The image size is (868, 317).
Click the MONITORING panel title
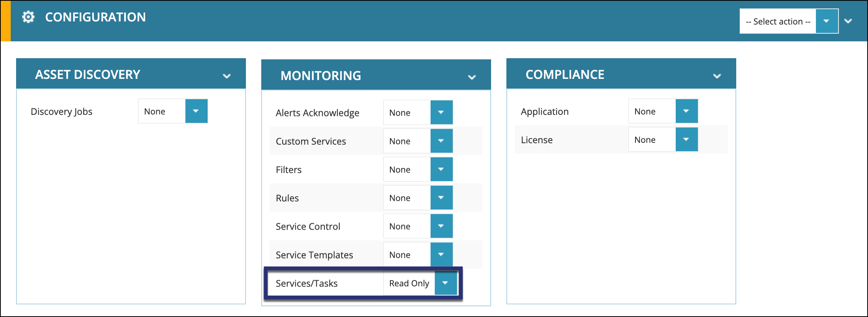[321, 75]
